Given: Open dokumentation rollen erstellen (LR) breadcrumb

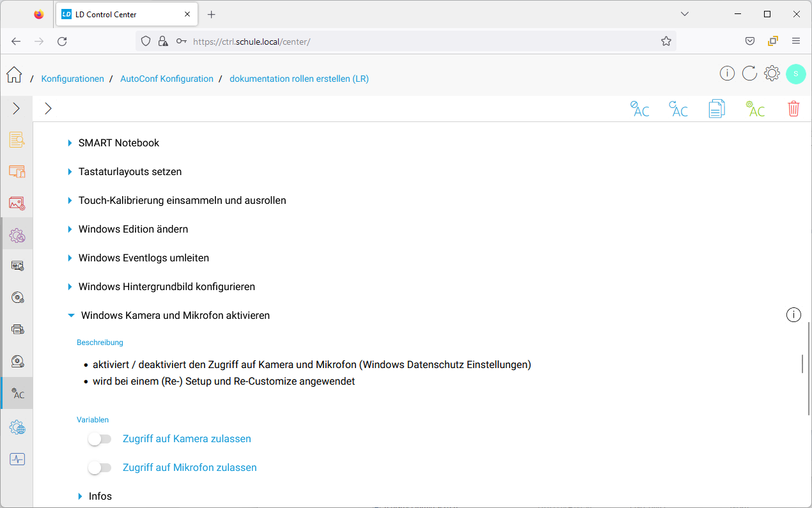Looking at the screenshot, I should (299, 79).
